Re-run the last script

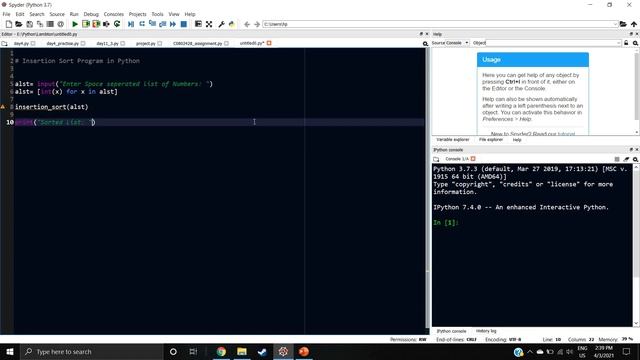click(117, 24)
